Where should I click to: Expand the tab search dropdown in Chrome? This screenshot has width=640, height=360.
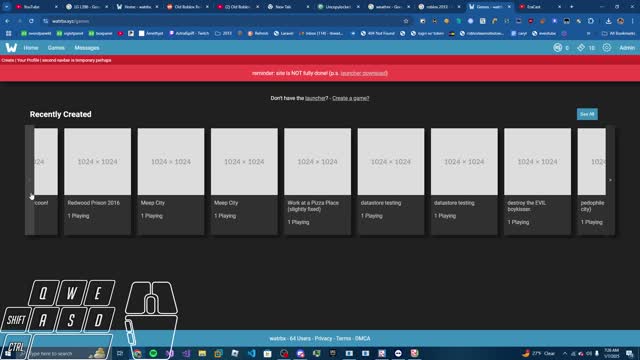point(7,7)
